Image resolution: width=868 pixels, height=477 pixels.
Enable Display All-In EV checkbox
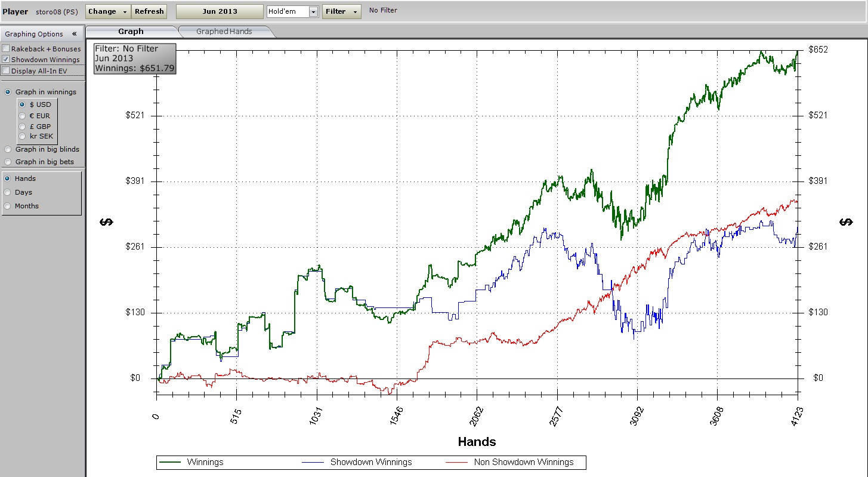pos(6,71)
